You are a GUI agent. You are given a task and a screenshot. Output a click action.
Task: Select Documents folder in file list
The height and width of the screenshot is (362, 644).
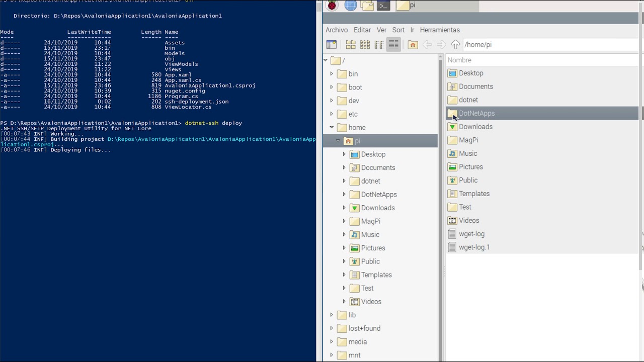542,86
